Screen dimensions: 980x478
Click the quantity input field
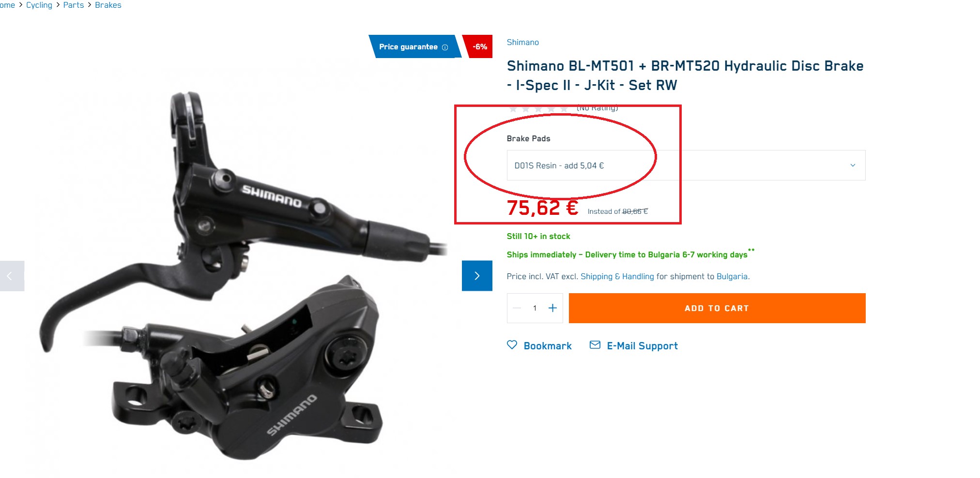[535, 308]
